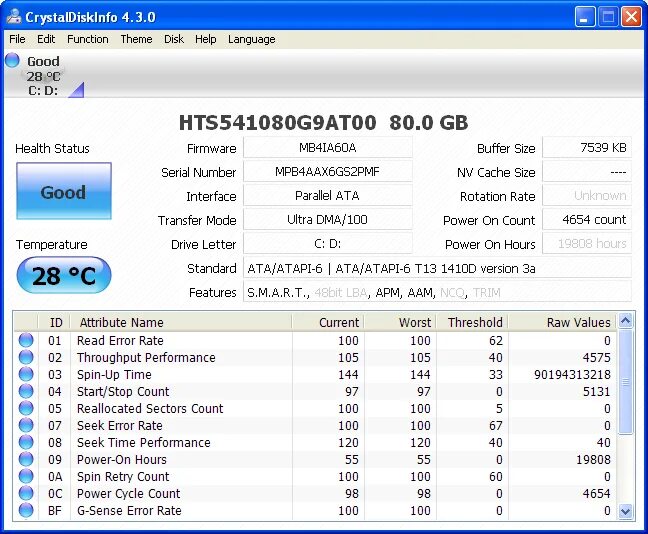Click status orb for Throughput Performance
This screenshot has width=648, height=534.
pos(26,357)
